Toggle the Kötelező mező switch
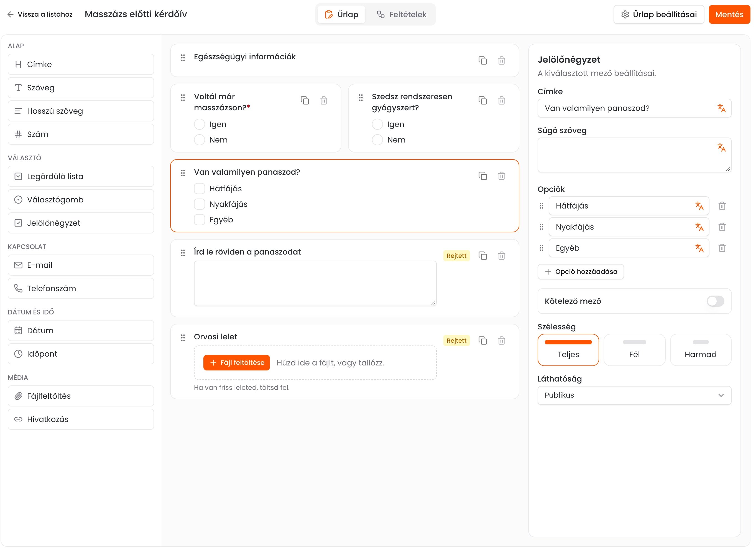 click(x=715, y=301)
